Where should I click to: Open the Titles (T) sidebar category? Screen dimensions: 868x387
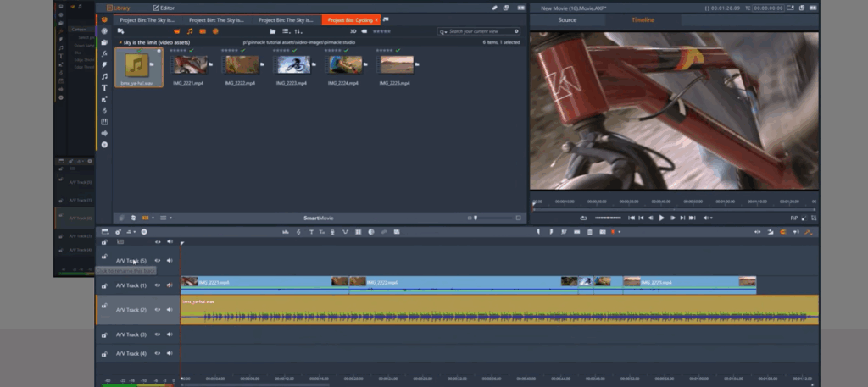tap(104, 88)
